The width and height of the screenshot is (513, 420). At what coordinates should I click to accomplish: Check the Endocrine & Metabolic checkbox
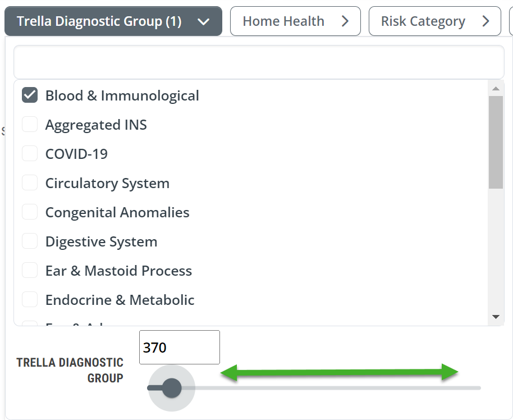(30, 299)
